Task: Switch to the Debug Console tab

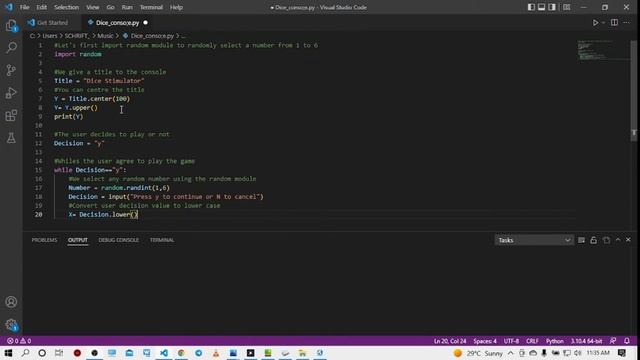Action: pos(118,240)
